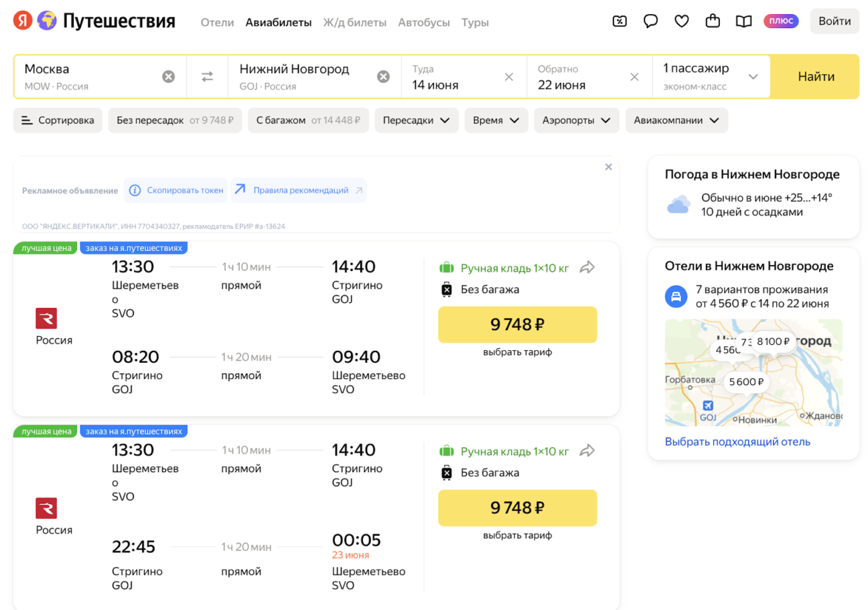
Task: Open the Yandex logo home link
Action: [x=22, y=21]
